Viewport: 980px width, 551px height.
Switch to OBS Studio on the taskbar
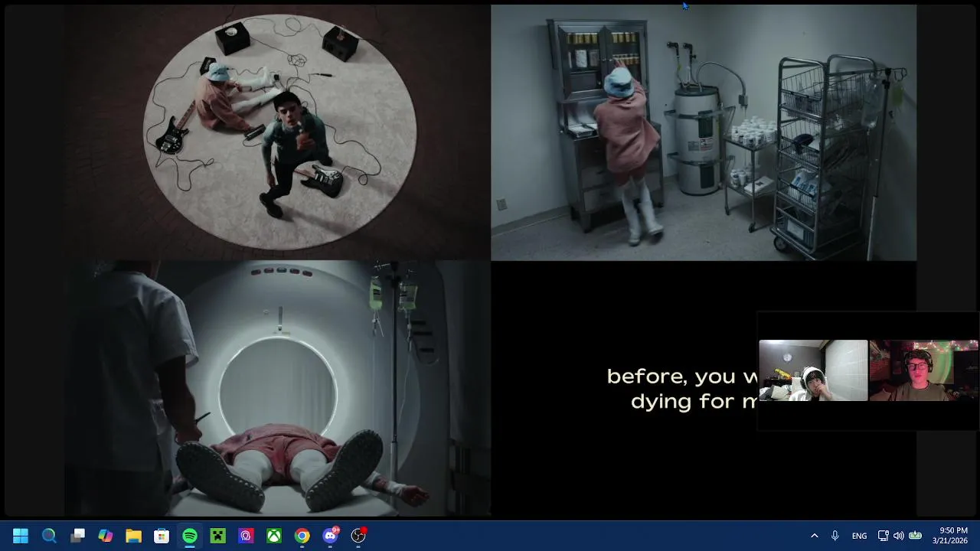[358, 536]
